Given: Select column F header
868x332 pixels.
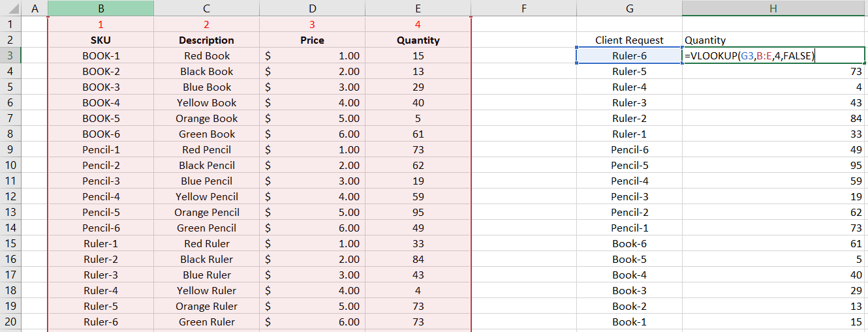Looking at the screenshot, I should point(524,8).
